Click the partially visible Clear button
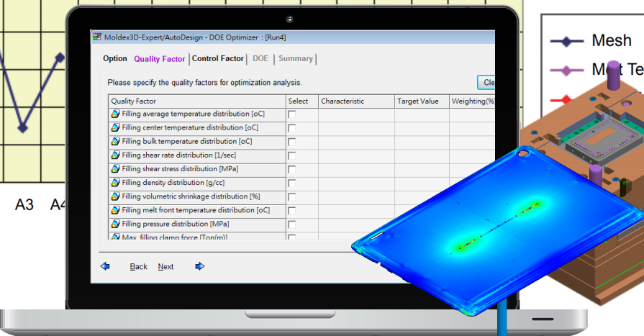The image size is (644, 336). click(x=486, y=82)
